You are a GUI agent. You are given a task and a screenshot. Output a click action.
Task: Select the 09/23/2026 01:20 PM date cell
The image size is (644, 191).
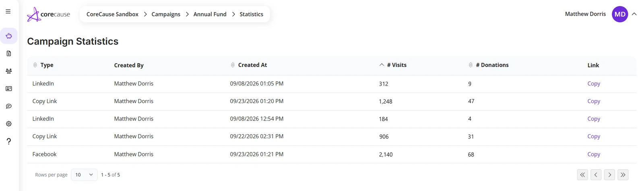tap(257, 101)
